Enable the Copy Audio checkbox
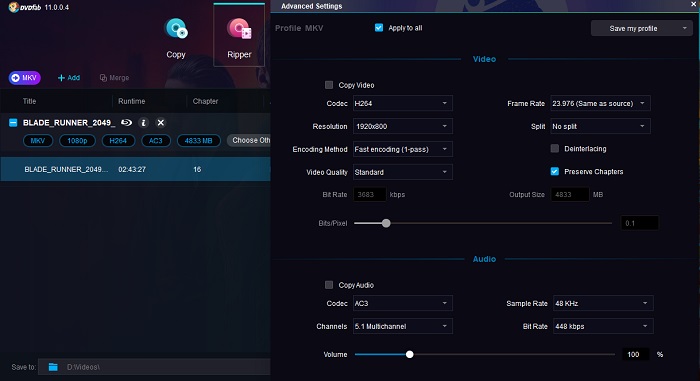Image resolution: width=700 pixels, height=381 pixels. pyautogui.click(x=329, y=285)
